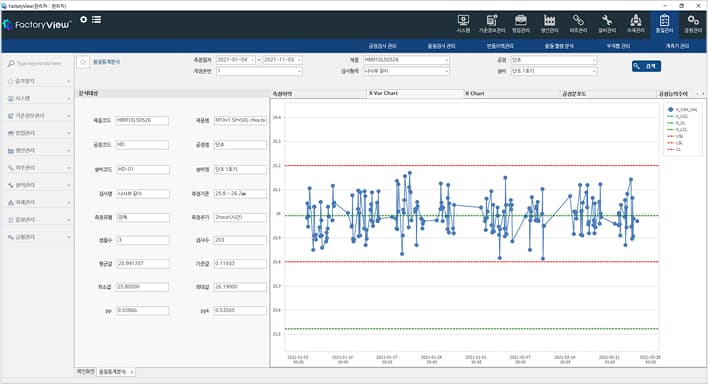Open the 검사항목 combo box
The width and height of the screenshot is (708, 384).
(406, 71)
